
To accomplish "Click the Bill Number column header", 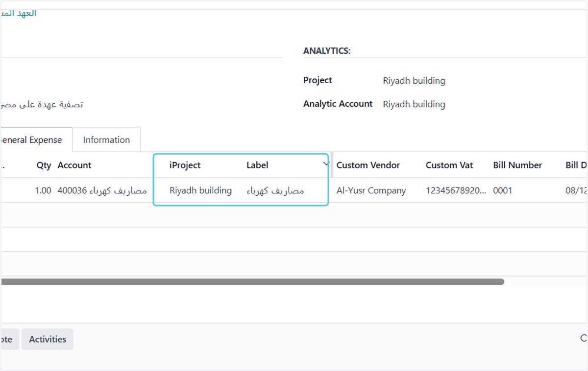I will pyautogui.click(x=517, y=165).
